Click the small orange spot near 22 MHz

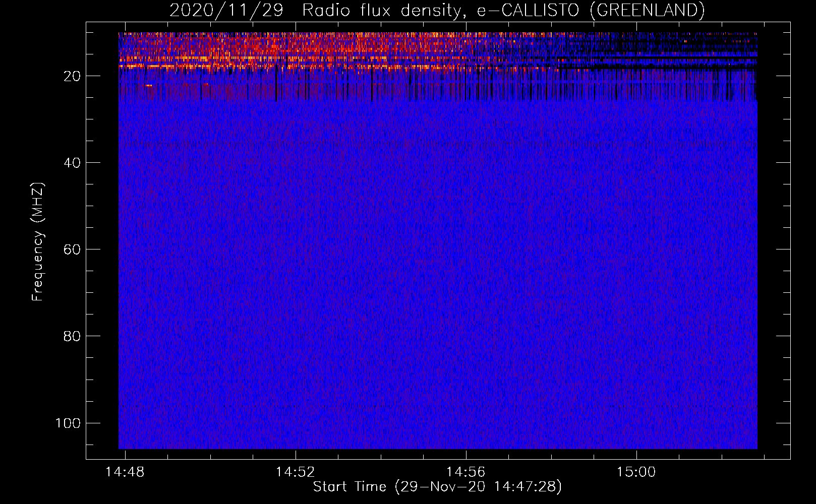pyautogui.click(x=149, y=86)
